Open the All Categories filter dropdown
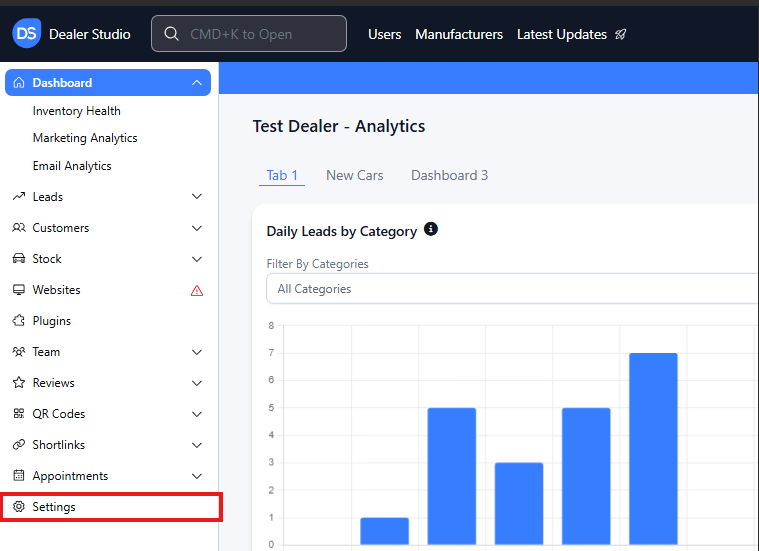 [512, 289]
